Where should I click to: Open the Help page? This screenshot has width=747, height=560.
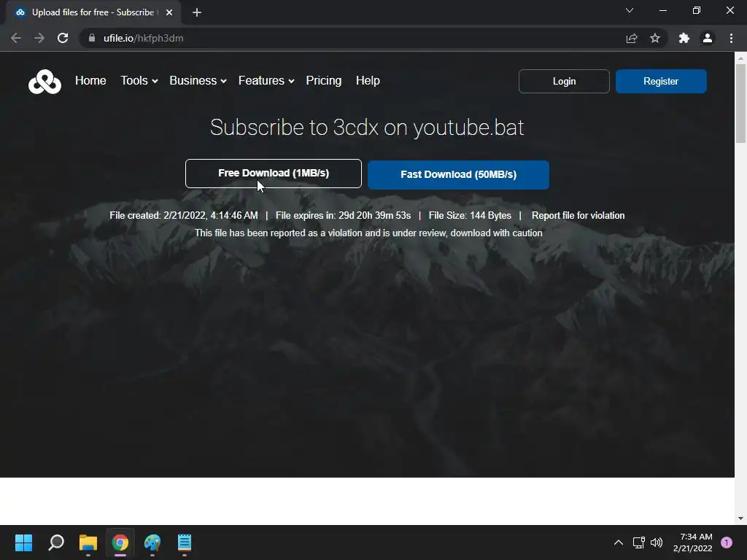[368, 80]
